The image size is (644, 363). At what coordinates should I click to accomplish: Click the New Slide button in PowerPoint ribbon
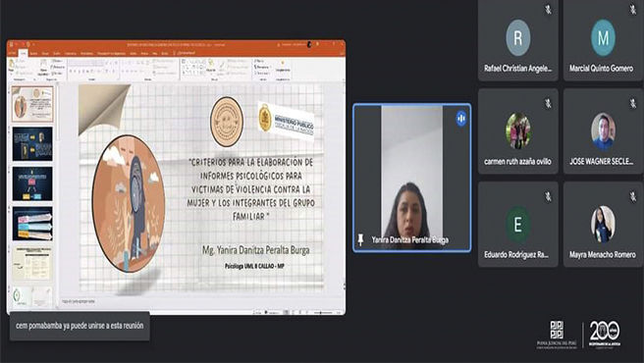click(43, 68)
